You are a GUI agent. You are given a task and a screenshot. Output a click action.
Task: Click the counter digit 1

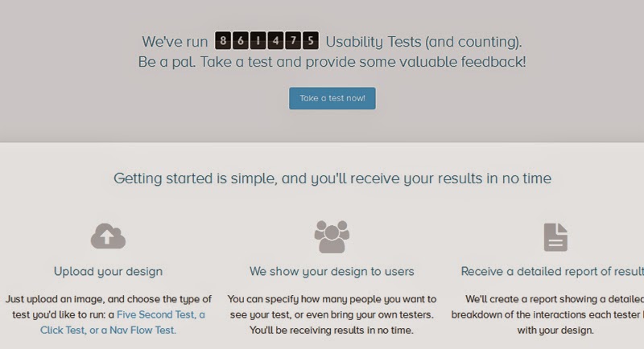click(x=258, y=40)
